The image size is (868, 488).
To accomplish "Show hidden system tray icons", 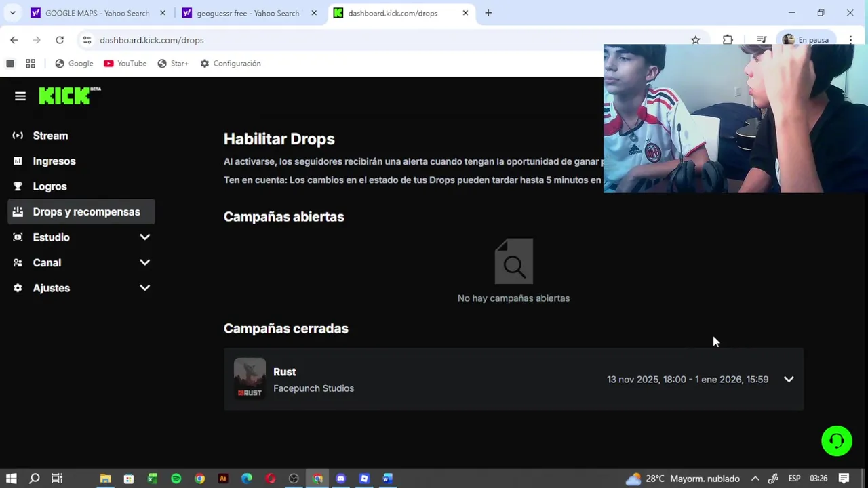I will pyautogui.click(x=755, y=479).
